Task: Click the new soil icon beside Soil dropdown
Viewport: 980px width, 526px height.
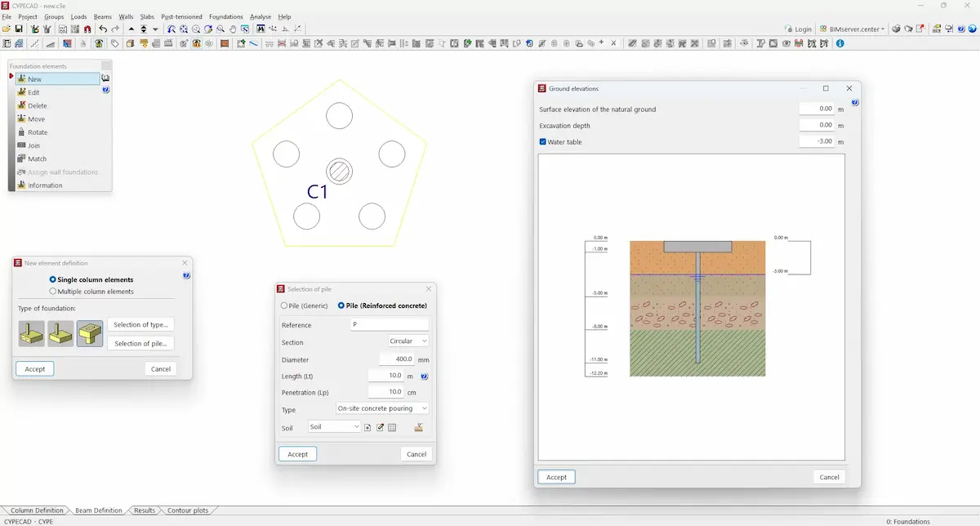Action: [368, 427]
